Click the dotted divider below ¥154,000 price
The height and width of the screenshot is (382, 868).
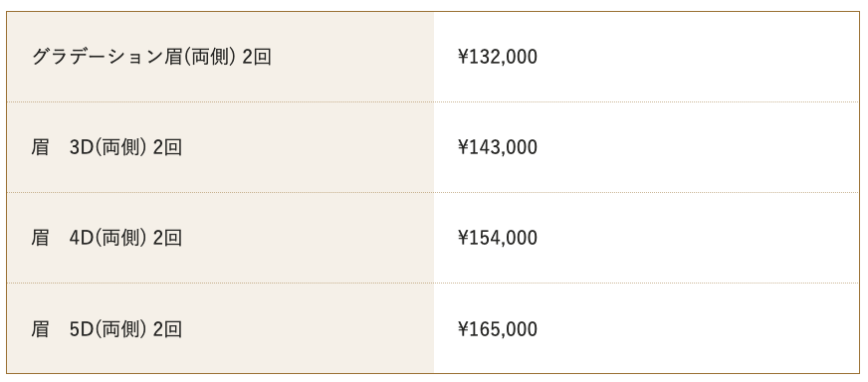point(647,284)
